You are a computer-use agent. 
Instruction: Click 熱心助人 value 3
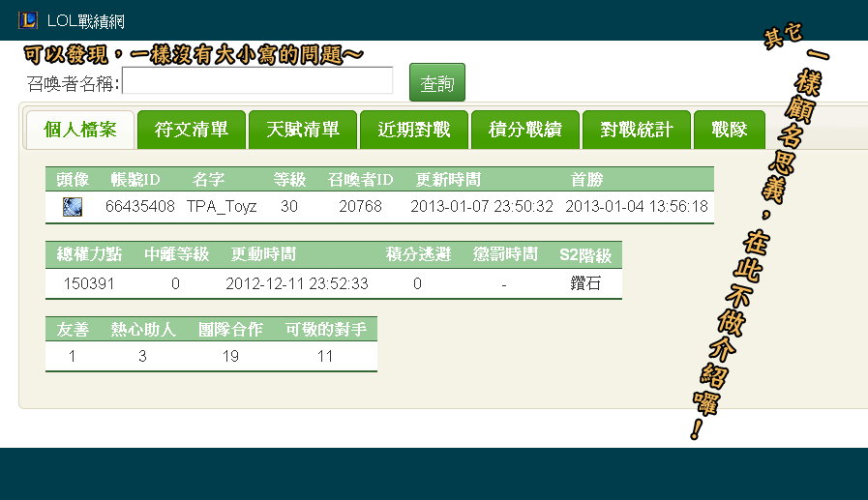tap(142, 356)
